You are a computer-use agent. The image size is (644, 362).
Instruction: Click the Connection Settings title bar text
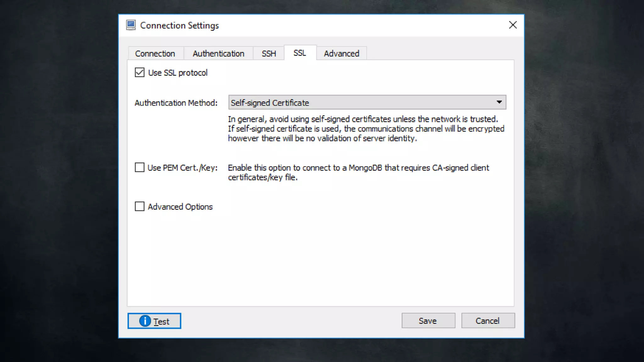(180, 25)
